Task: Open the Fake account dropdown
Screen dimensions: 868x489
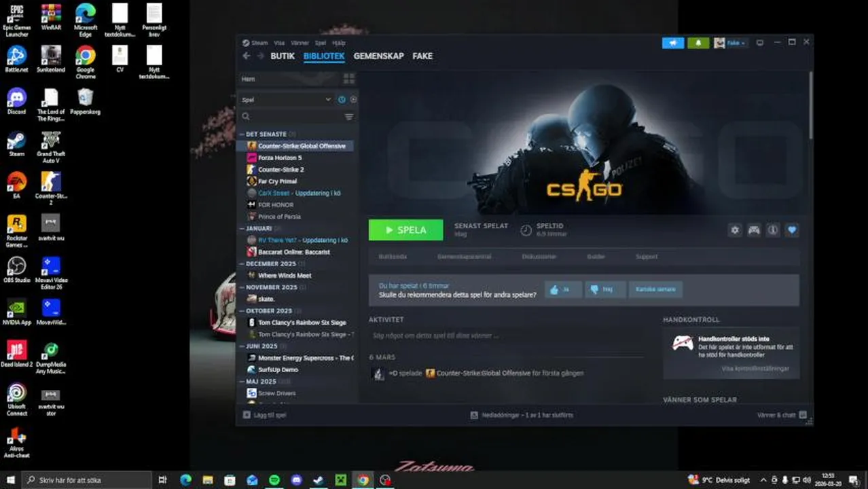Action: pos(729,43)
